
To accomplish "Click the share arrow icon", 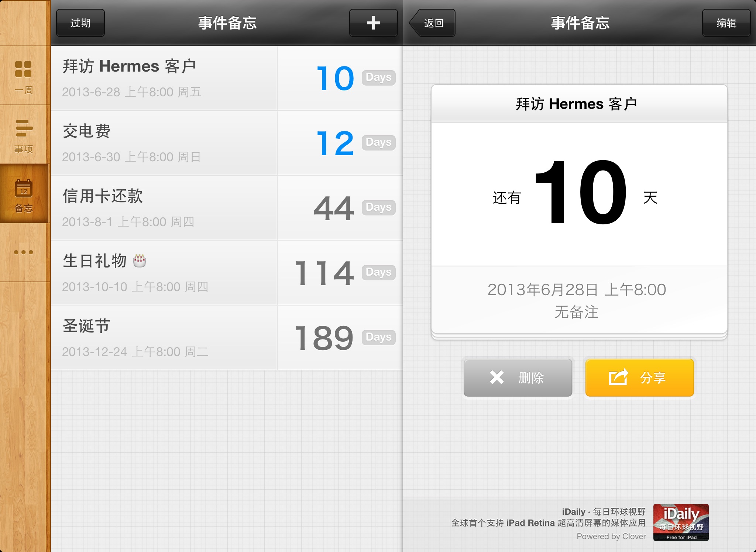I will point(618,377).
